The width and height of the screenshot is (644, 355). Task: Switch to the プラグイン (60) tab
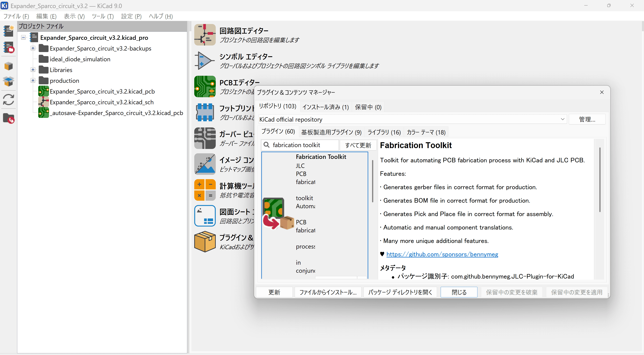tap(278, 132)
